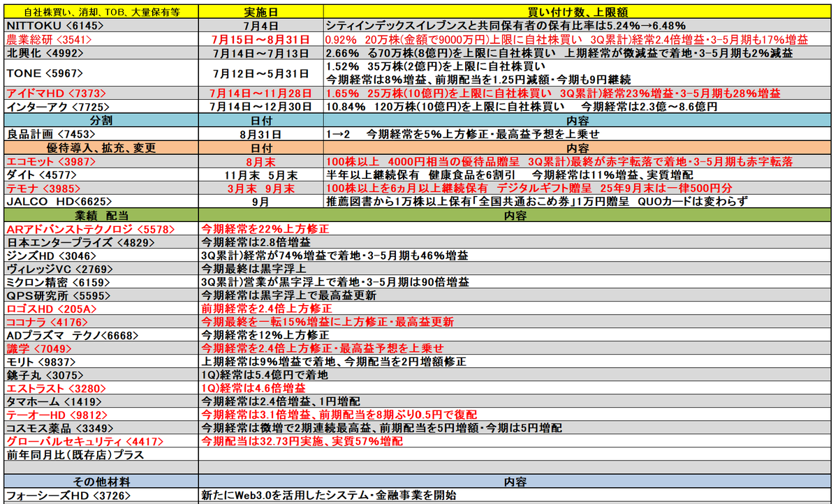Select the date range 7月14日～12月30日

[261, 107]
